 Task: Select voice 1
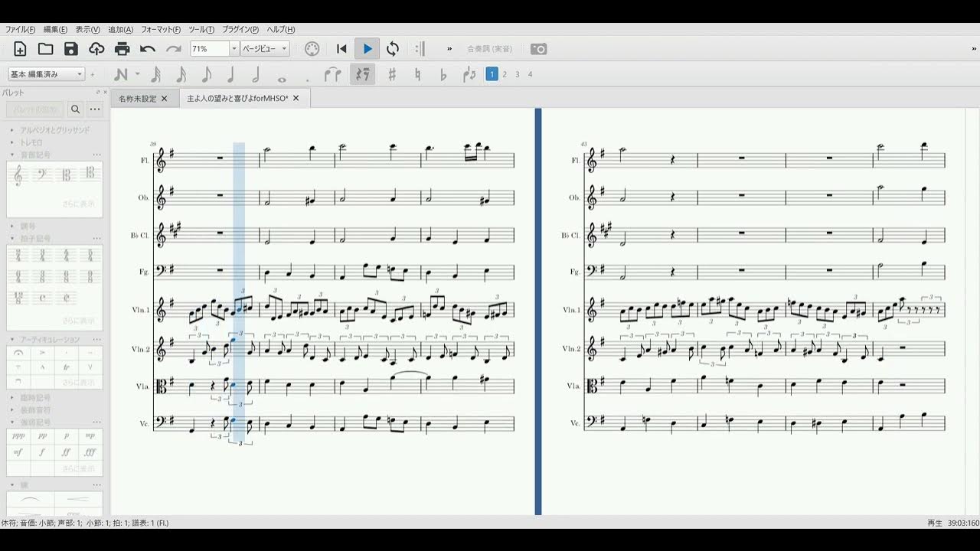[492, 74]
